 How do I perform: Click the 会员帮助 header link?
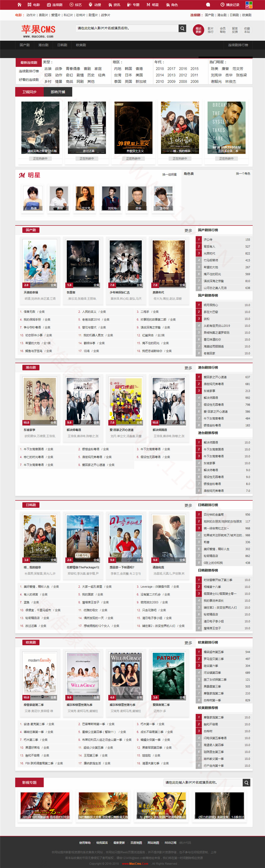pos(223,30)
